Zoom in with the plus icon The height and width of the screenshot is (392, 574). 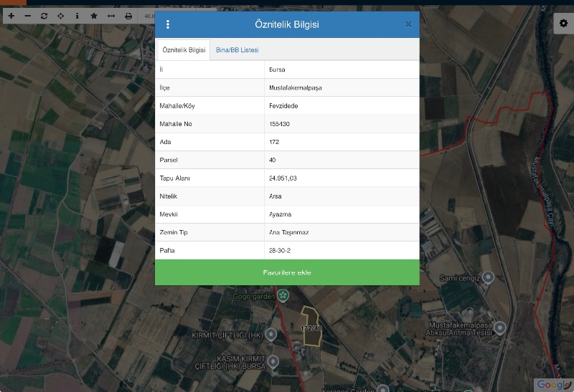coord(11,16)
